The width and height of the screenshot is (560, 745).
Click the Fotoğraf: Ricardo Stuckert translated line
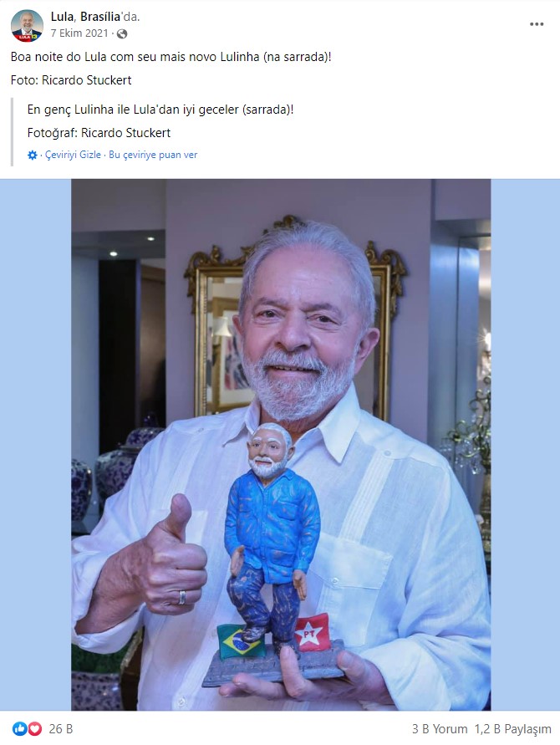coord(99,133)
